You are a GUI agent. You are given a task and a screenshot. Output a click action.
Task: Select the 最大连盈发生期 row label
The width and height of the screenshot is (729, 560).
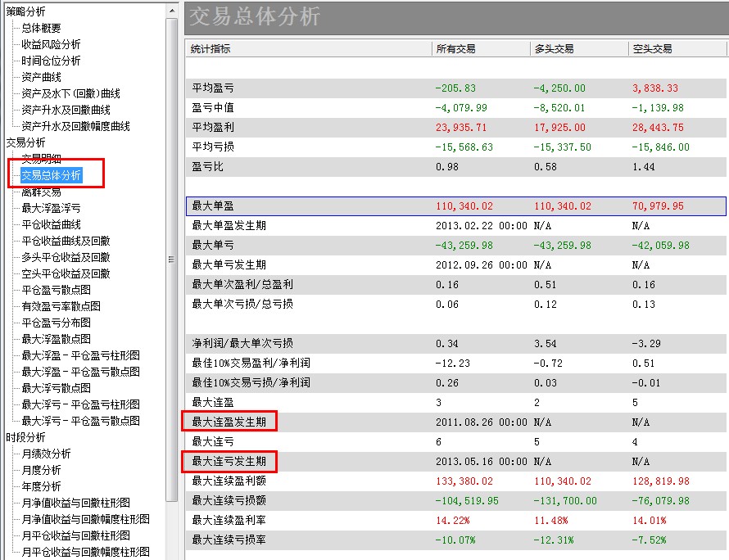coord(229,422)
